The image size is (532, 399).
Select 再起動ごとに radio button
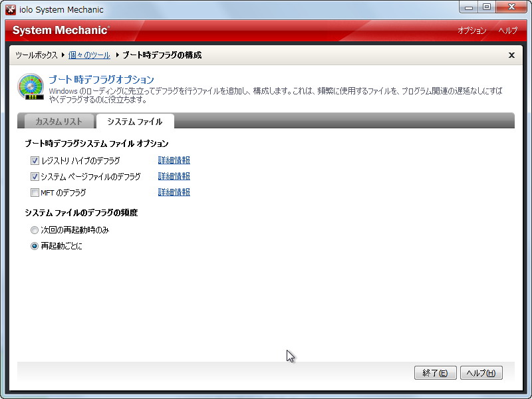tap(35, 246)
